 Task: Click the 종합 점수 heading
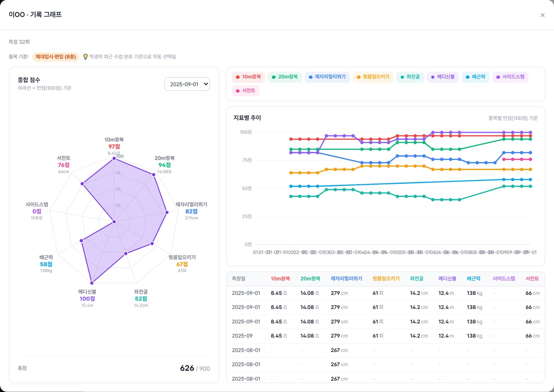coord(29,80)
